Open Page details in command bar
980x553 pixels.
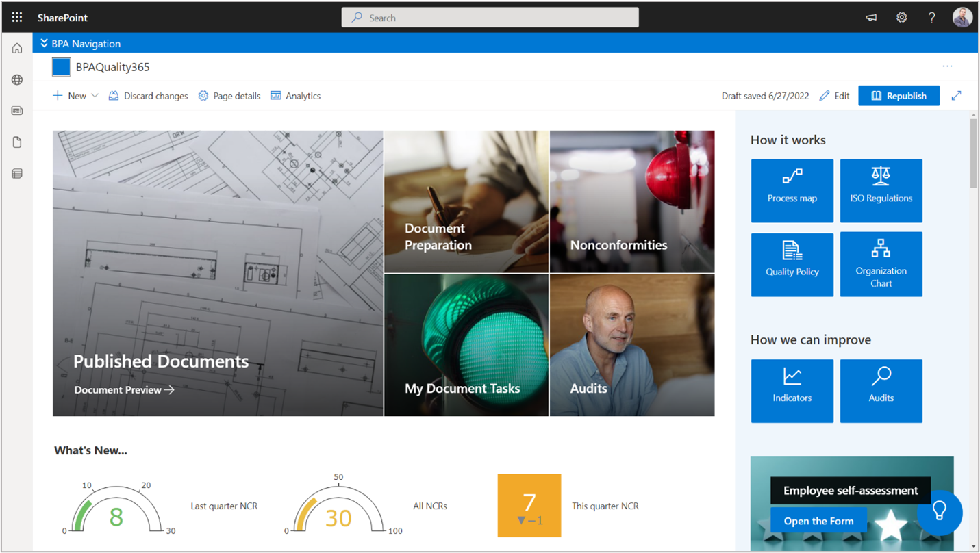point(229,96)
